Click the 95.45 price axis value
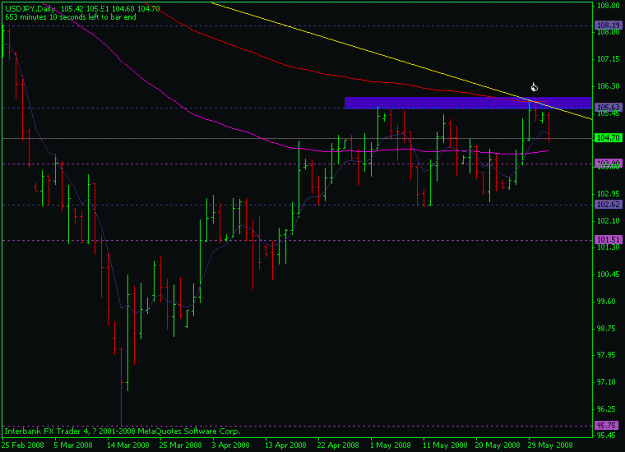The image size is (625, 452). (608, 435)
